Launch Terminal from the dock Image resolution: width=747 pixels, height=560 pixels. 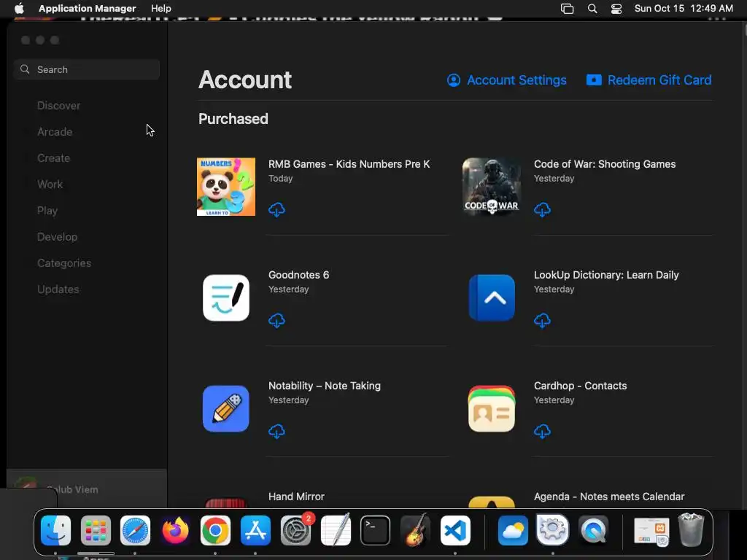(376, 530)
